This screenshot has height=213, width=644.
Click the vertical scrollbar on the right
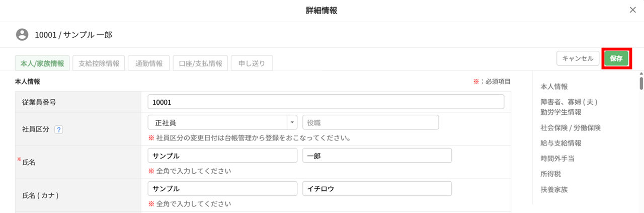click(641, 83)
